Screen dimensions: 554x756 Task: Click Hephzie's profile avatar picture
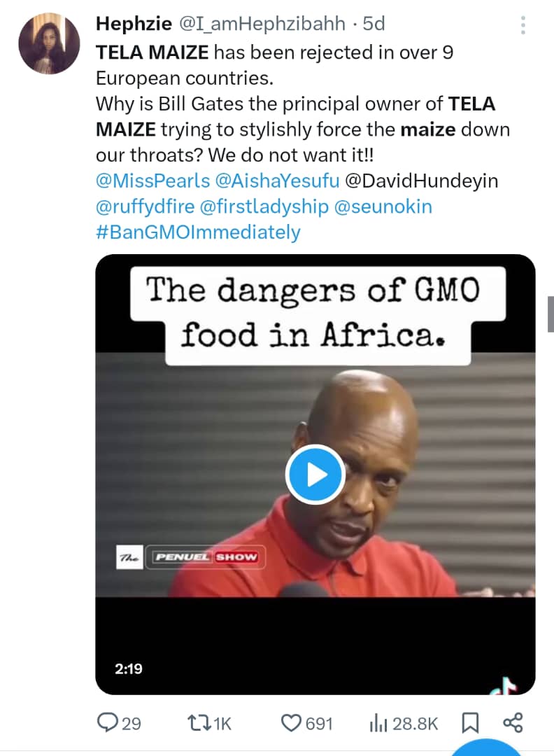pyautogui.click(x=49, y=43)
